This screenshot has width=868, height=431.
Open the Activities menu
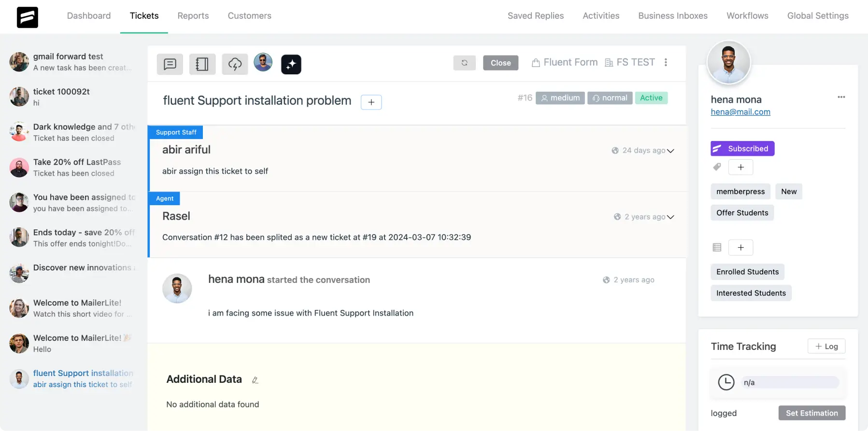[601, 16]
